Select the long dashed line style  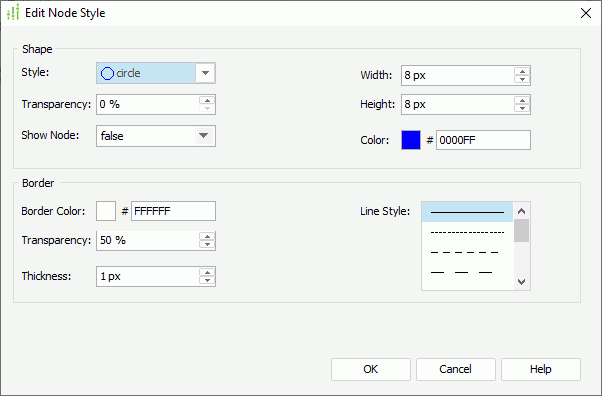coord(467,272)
